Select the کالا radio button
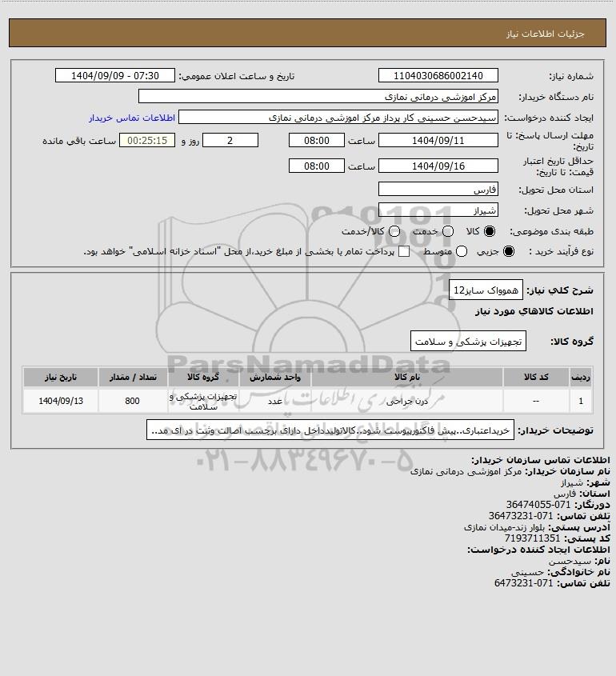This screenshot has height=676, width=616. (x=490, y=231)
